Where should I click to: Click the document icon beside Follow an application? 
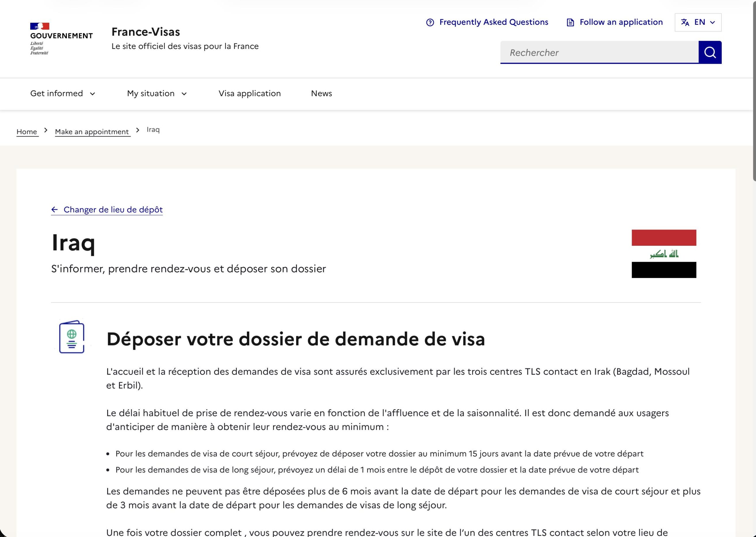(570, 22)
